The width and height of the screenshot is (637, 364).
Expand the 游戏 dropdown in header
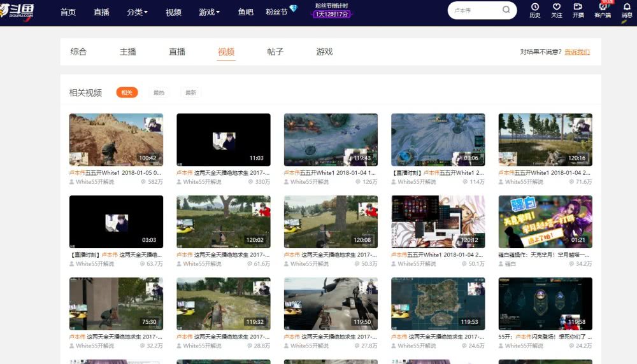tap(210, 12)
